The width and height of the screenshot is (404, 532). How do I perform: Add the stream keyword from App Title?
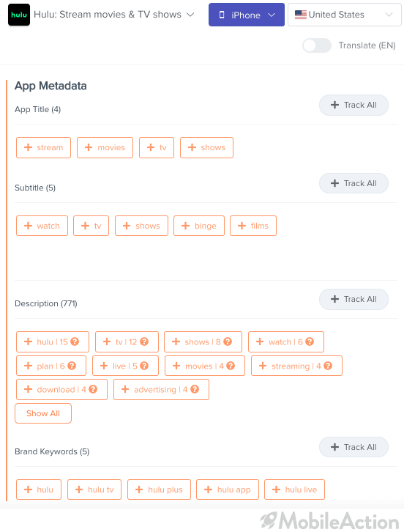tap(43, 147)
